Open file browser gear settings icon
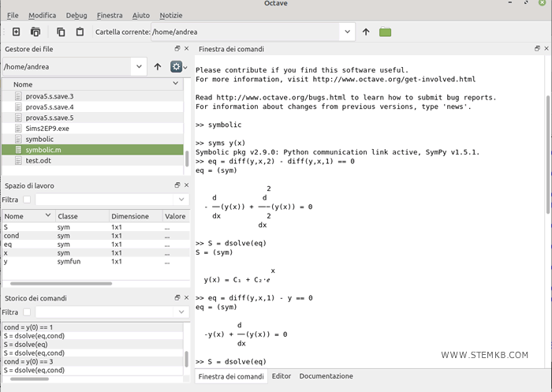This screenshot has height=392, width=552. tap(176, 67)
